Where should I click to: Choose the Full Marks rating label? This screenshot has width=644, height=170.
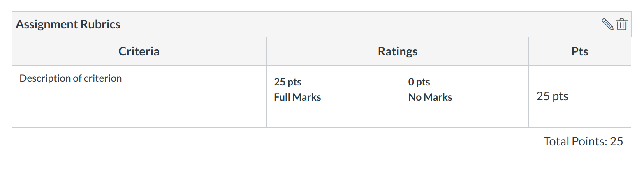click(x=297, y=97)
